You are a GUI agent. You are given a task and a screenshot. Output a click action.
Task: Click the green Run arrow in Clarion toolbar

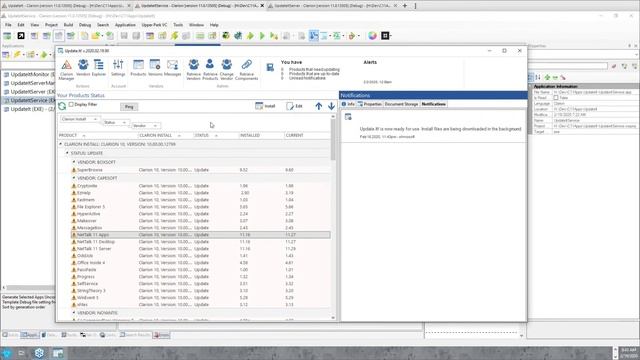(262, 36)
